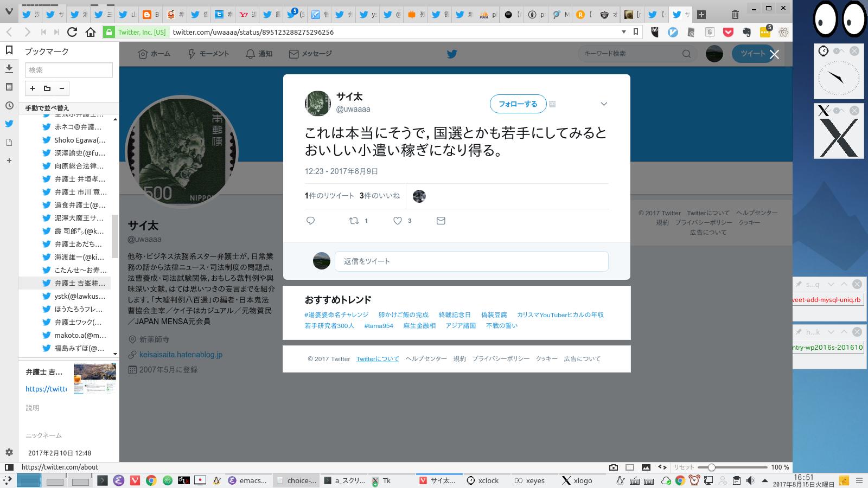Screen dimensions: 868x488
Task: Open Twitter モーメント
Action: pos(208,54)
